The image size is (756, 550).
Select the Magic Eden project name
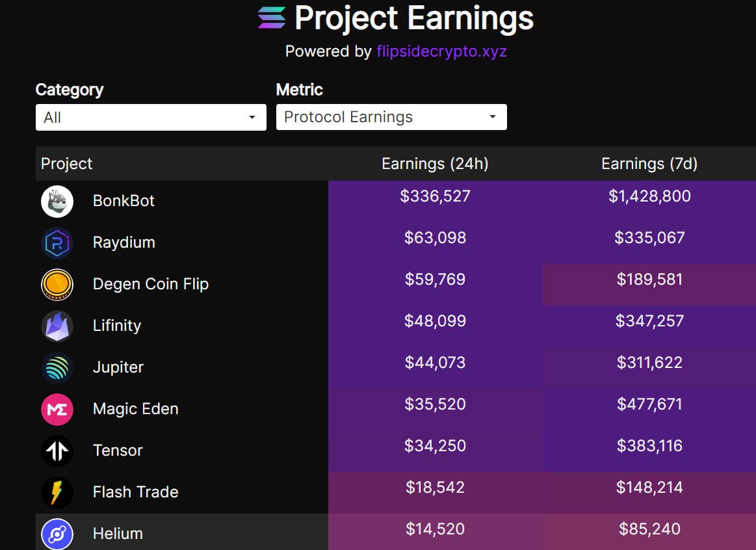pos(135,409)
